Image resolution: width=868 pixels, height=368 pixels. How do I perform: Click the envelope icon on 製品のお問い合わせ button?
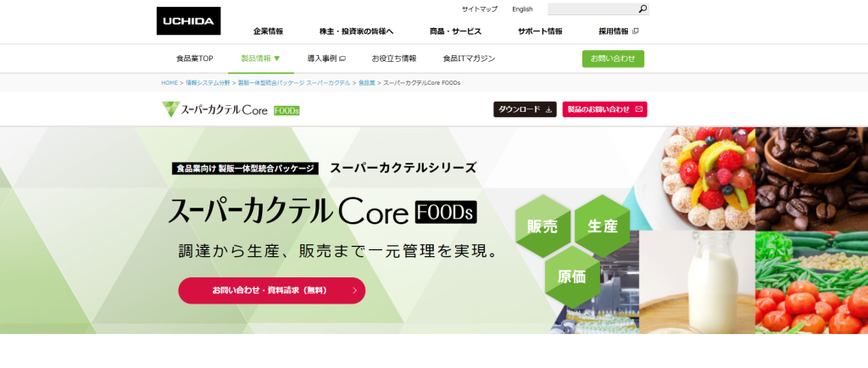(638, 109)
